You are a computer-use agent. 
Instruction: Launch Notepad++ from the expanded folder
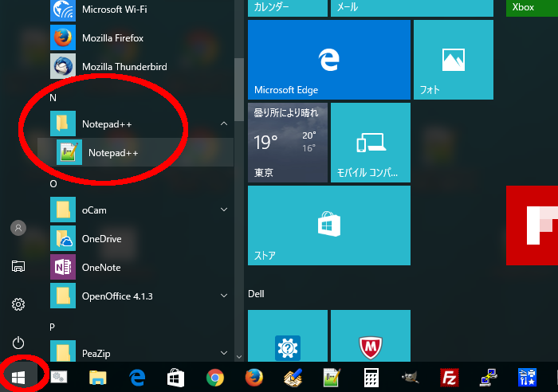pyautogui.click(x=112, y=152)
